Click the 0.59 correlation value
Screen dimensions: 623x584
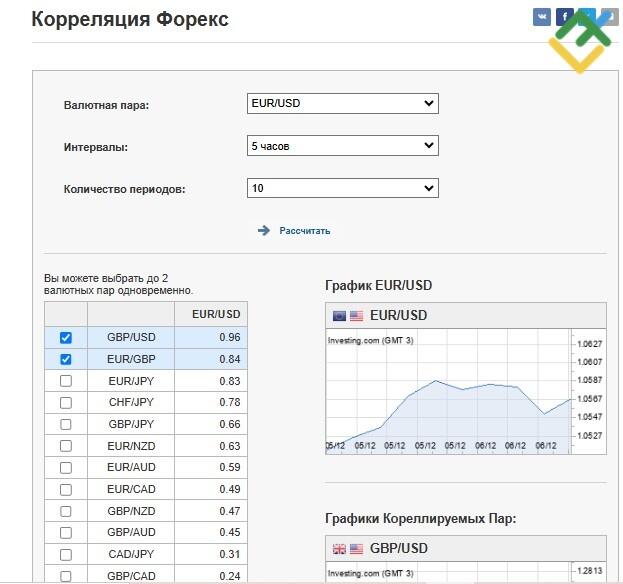pos(230,467)
